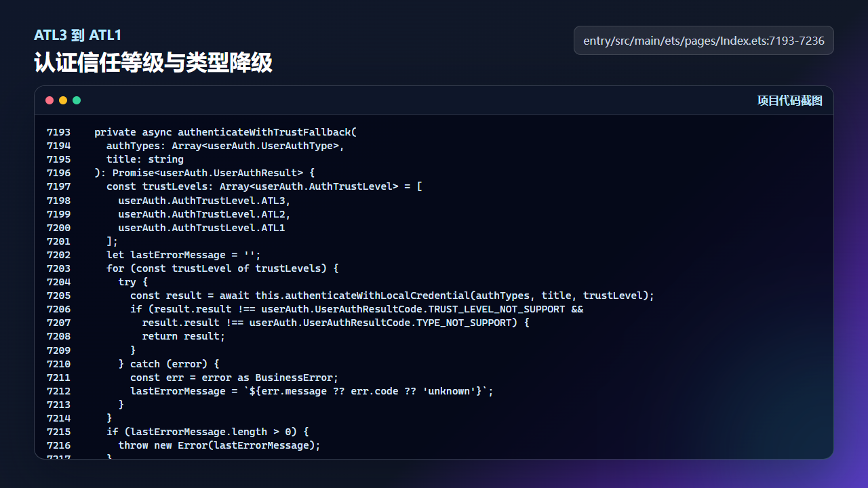Click the green window dot

coord(77,100)
